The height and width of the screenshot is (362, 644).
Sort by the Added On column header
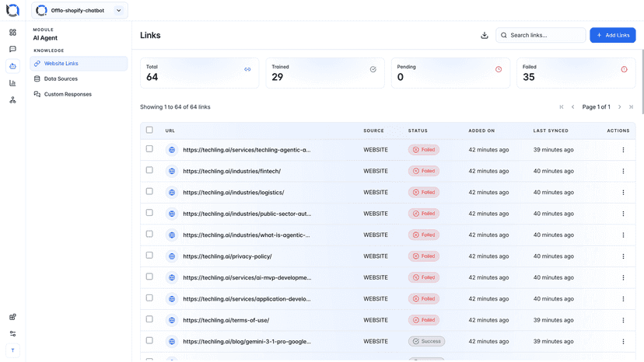(x=481, y=131)
